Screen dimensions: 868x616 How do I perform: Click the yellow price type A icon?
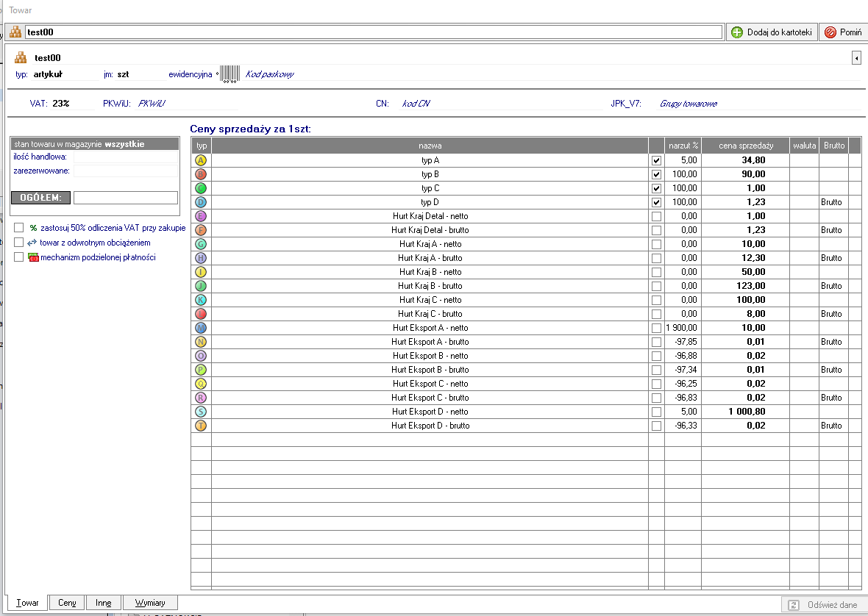[201, 160]
